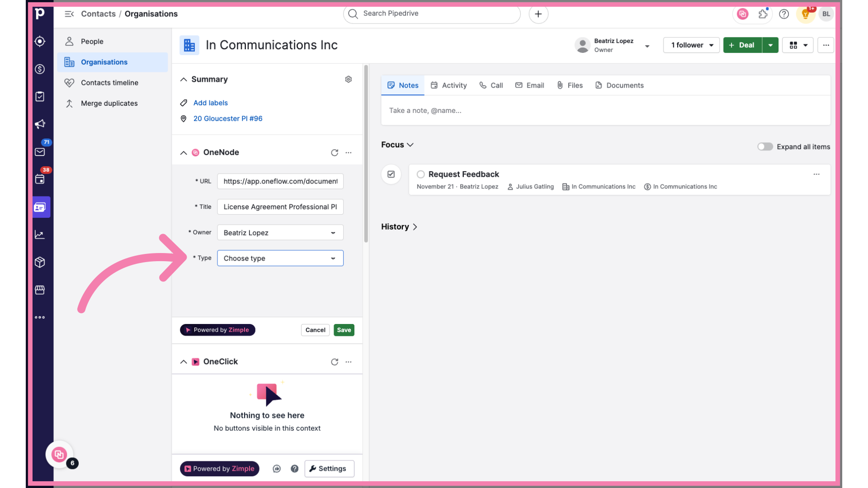Refresh the OneClick panel

coord(335,362)
